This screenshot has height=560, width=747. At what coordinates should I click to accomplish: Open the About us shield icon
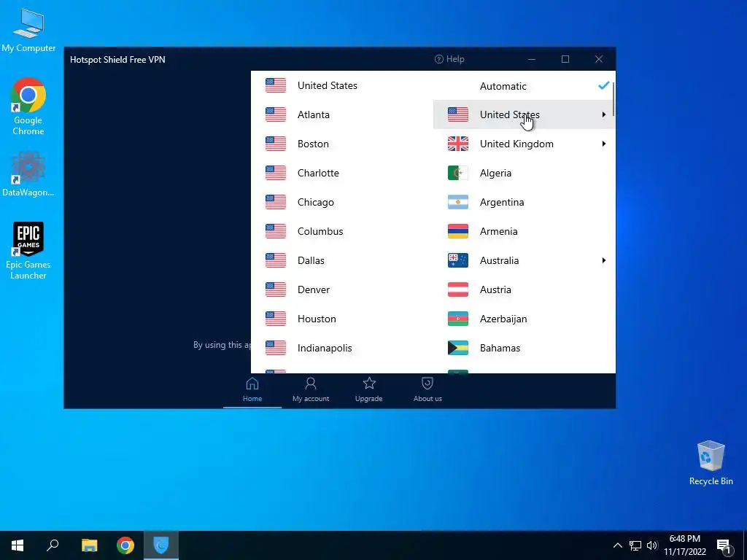427,384
